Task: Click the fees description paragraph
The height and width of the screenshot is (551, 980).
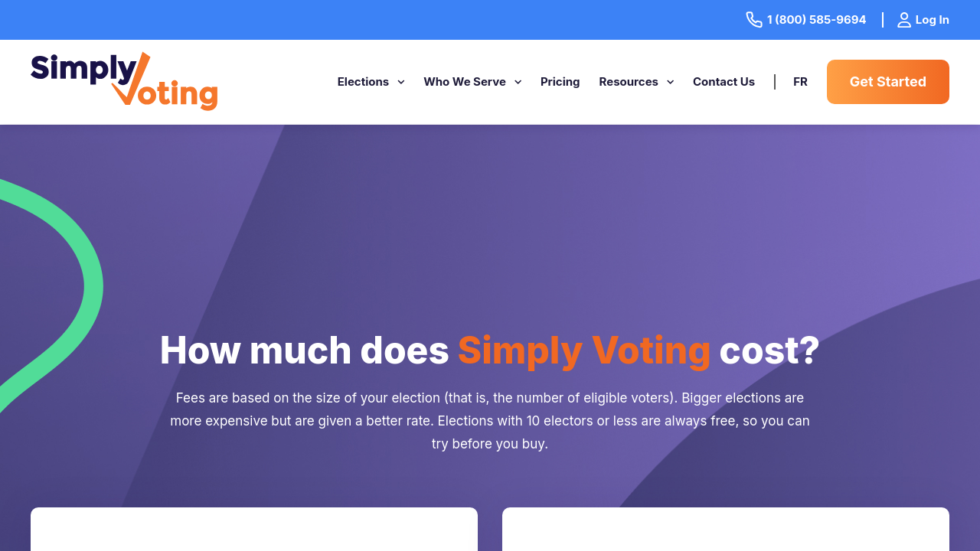Action: (490, 421)
